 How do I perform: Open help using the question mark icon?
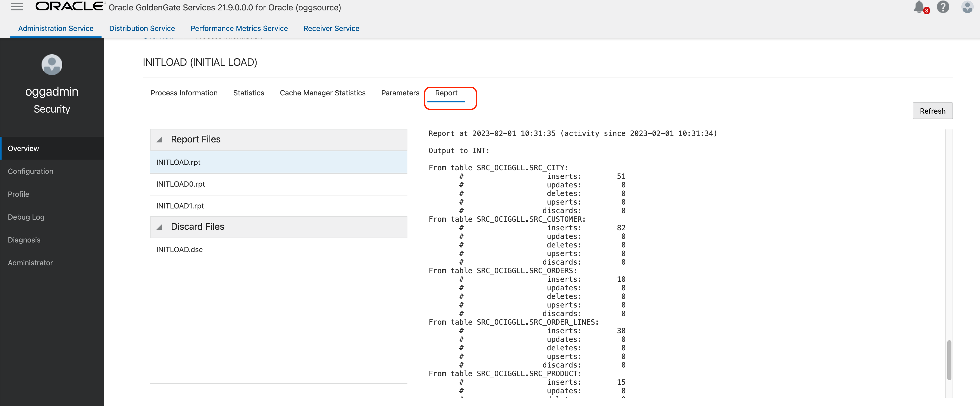(943, 7)
